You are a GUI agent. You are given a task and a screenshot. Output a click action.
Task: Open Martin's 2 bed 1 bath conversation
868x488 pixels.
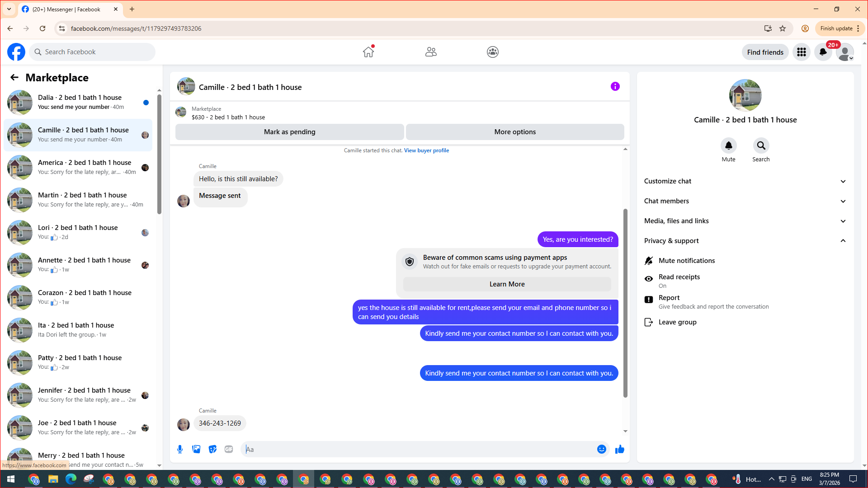[x=78, y=200]
